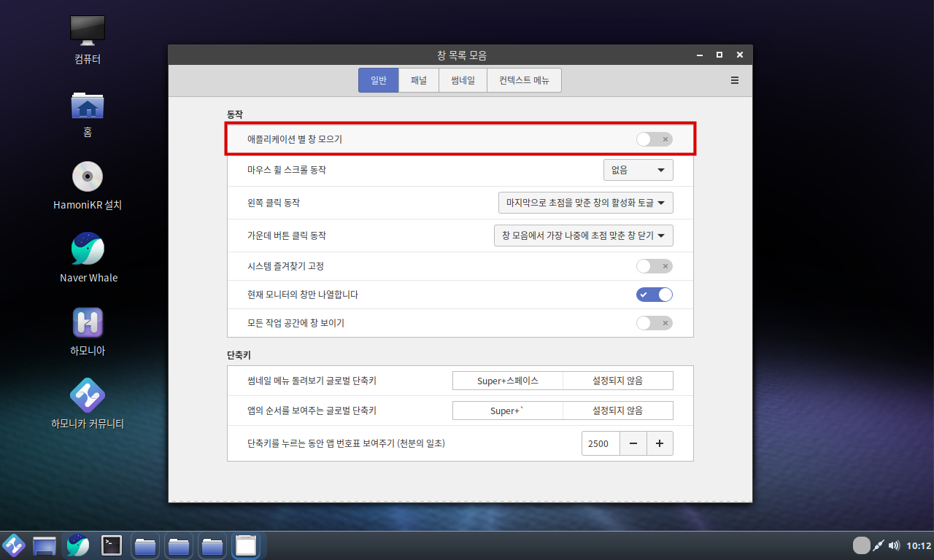Disable 현재 모니터의 창만 나열합니다 switch
Screen dimensions: 934x560
[x=654, y=295]
